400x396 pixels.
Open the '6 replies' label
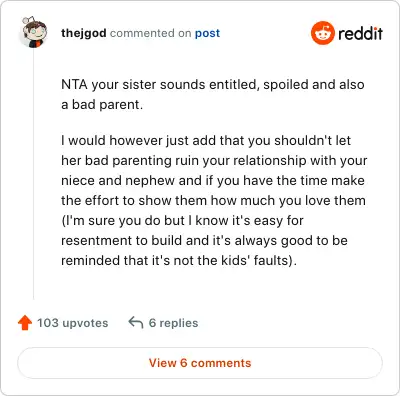173,323
